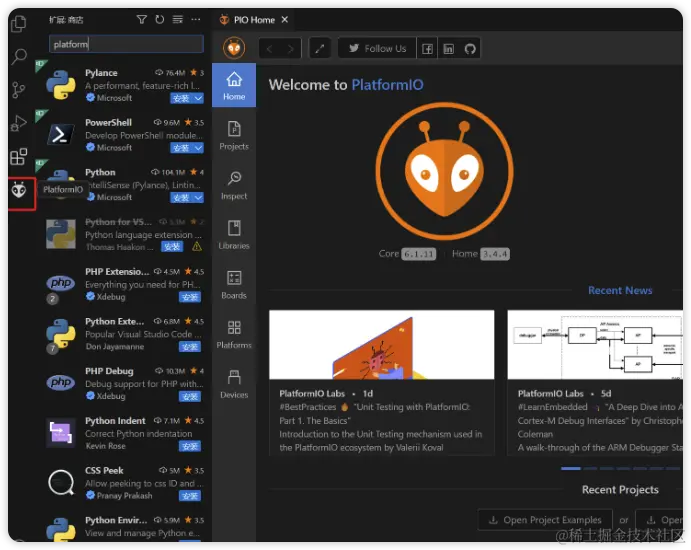691x550 pixels.
Task: Clear extensions search results icon
Action: [178, 19]
